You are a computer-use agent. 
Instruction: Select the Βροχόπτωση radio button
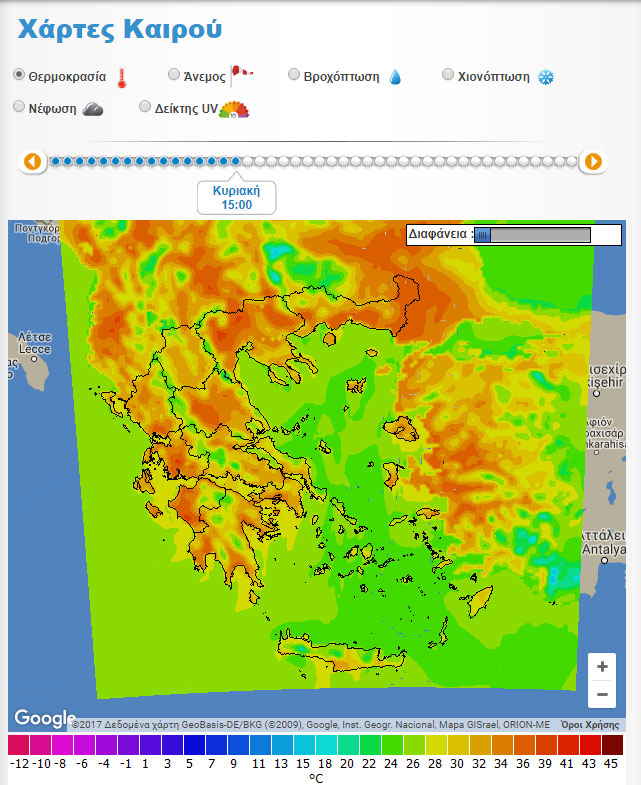tap(294, 75)
